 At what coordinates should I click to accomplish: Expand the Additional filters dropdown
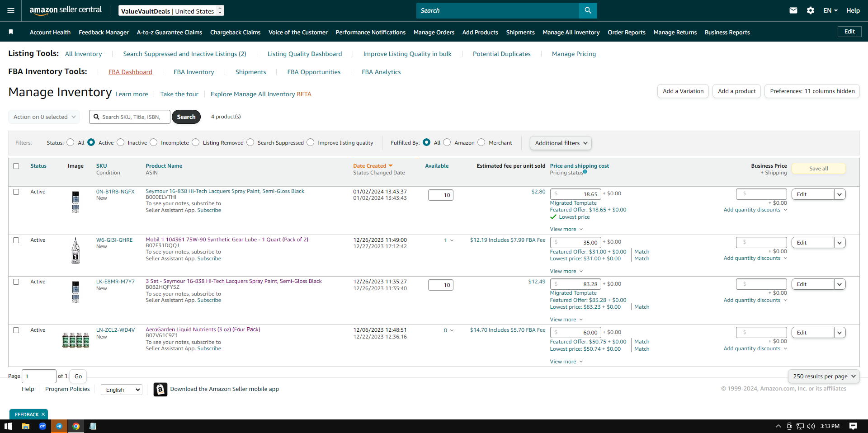point(561,143)
